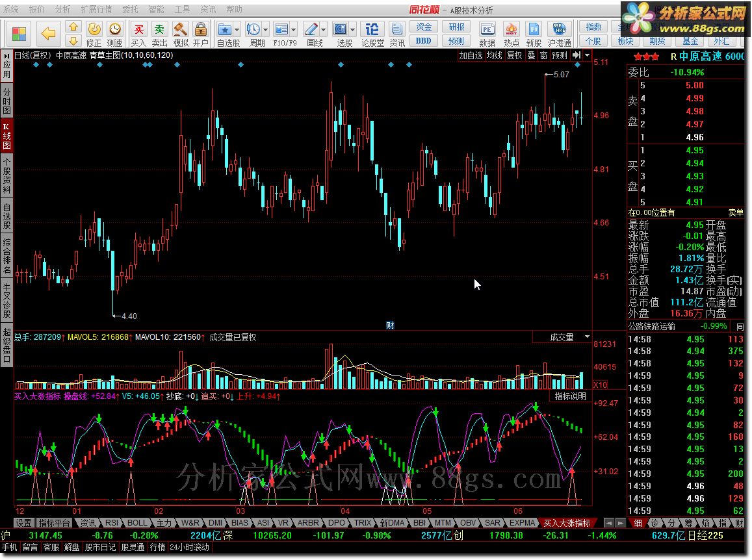This screenshot has height=560, width=752.
Task: Open the 系统 menu
Action: point(12,9)
